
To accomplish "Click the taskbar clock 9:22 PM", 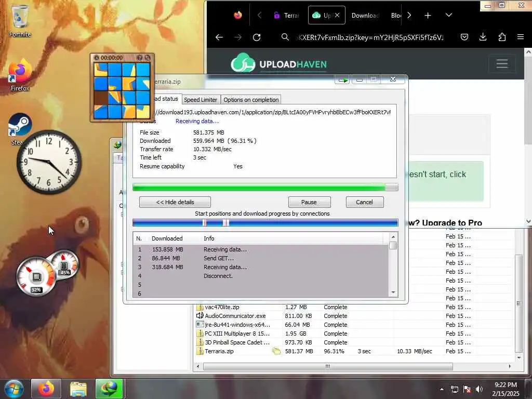I will [506, 389].
